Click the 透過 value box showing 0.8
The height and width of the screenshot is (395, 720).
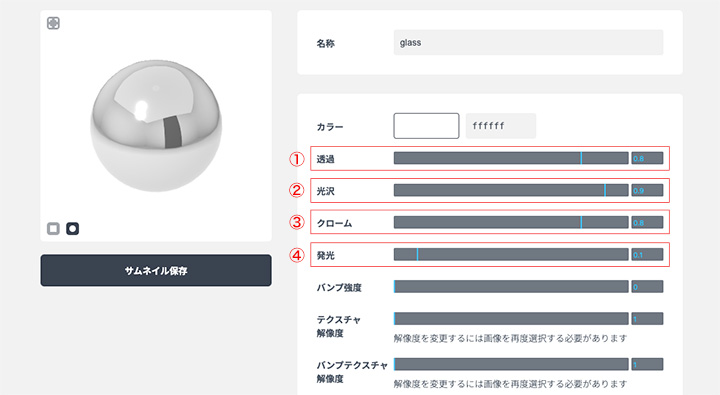pyautogui.click(x=647, y=158)
